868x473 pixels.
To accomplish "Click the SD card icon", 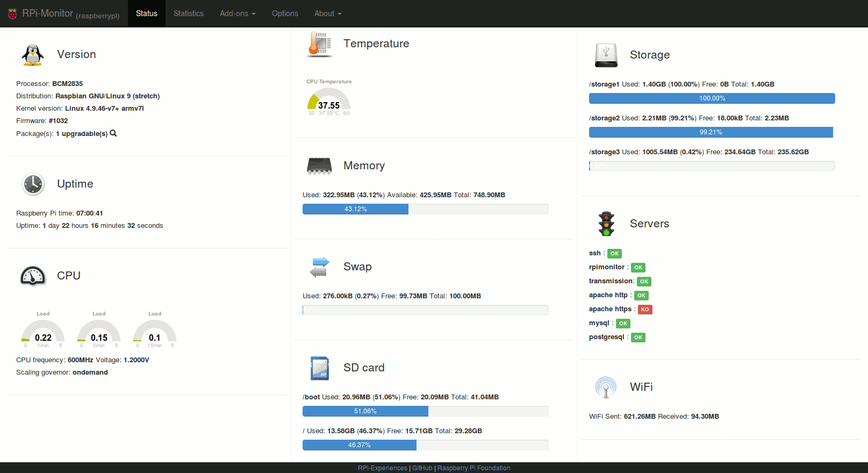I will [x=320, y=368].
